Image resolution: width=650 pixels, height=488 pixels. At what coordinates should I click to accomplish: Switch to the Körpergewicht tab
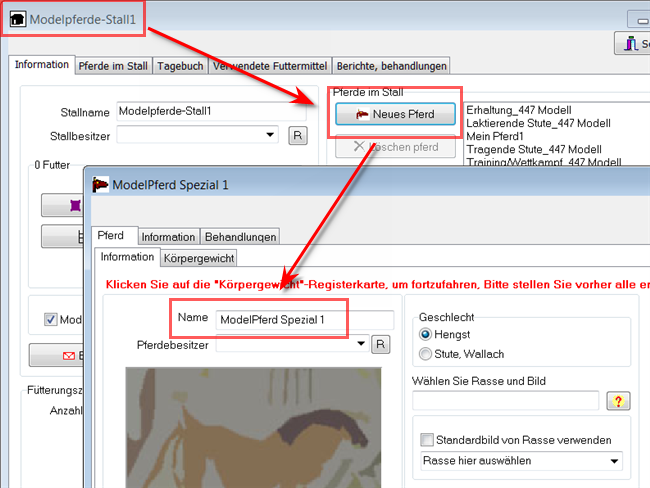(199, 258)
